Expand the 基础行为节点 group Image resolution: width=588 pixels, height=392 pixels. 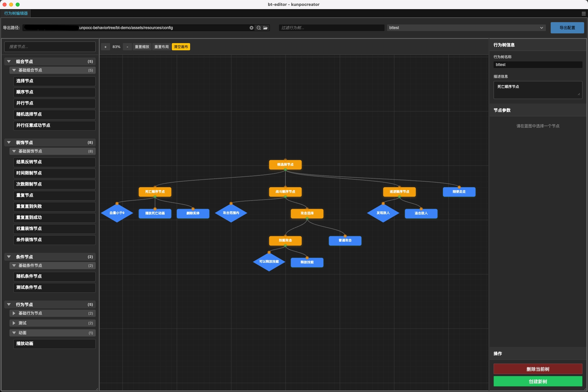tap(14, 313)
